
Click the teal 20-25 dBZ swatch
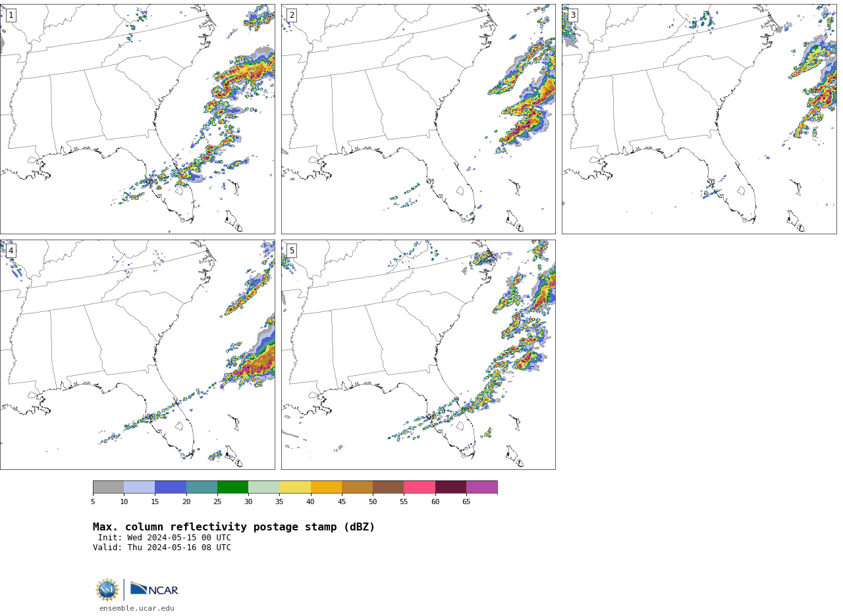click(x=202, y=487)
